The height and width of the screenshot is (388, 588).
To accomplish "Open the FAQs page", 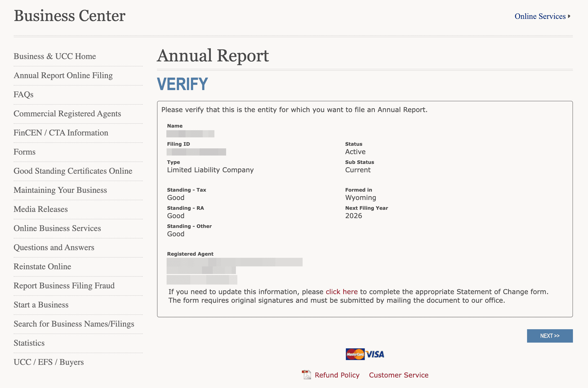I will (23, 95).
